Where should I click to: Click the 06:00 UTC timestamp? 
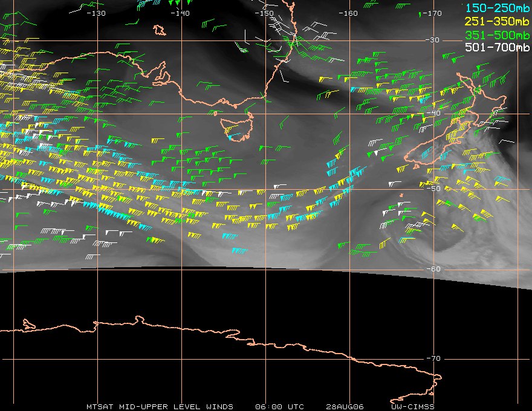[x=279, y=407]
